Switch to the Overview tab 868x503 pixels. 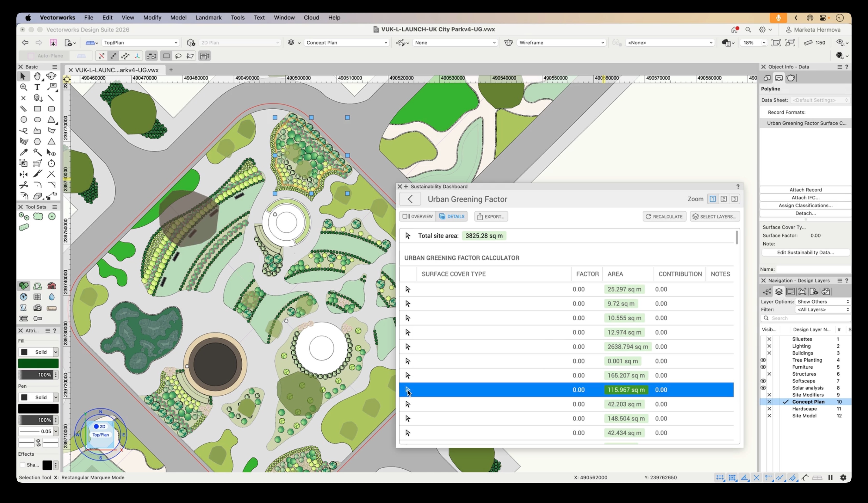pos(418,216)
